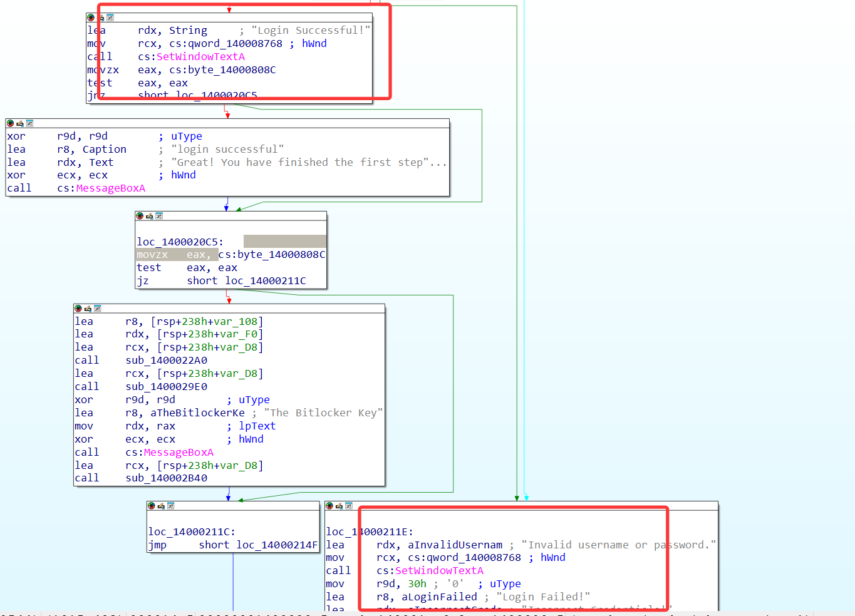Open color wheel icon on loc_14000211C block
This screenshot has height=616, width=855.
[151, 506]
